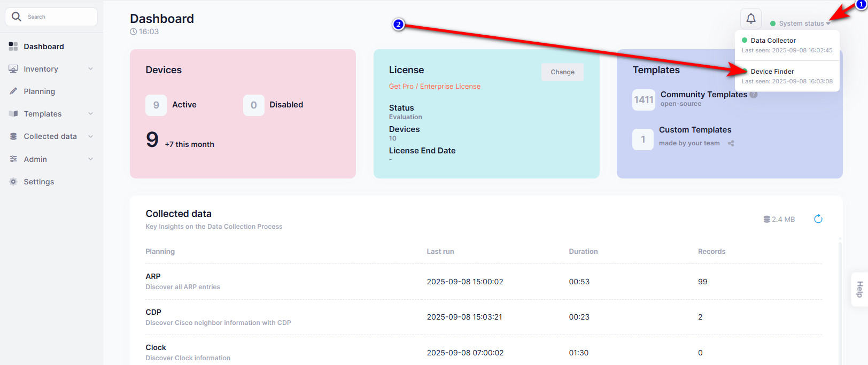Click the Change license button
The height and width of the screenshot is (365, 868).
tap(562, 72)
